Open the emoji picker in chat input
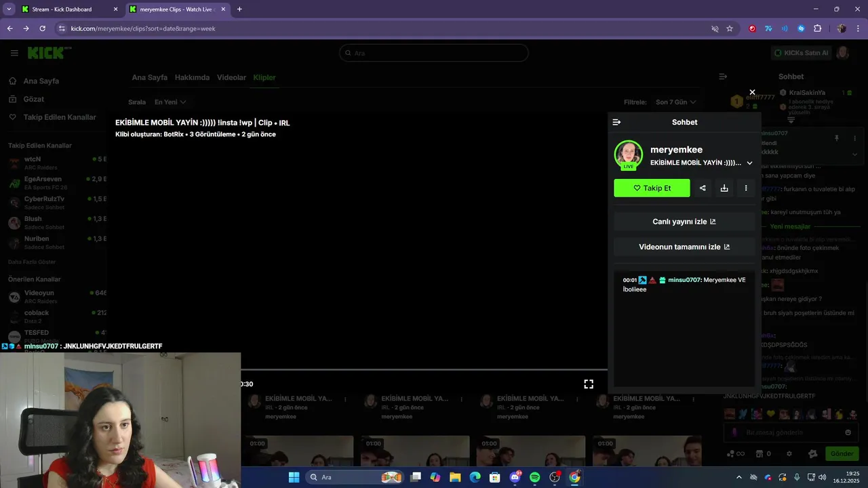The width and height of the screenshot is (868, 488). (x=848, y=432)
